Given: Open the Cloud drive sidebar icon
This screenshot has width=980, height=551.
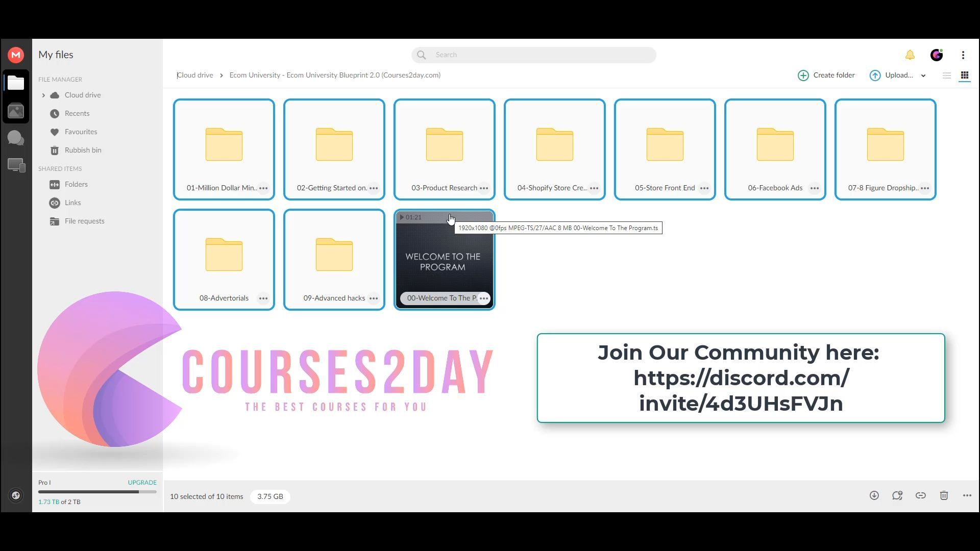Looking at the screenshot, I should point(16,83).
